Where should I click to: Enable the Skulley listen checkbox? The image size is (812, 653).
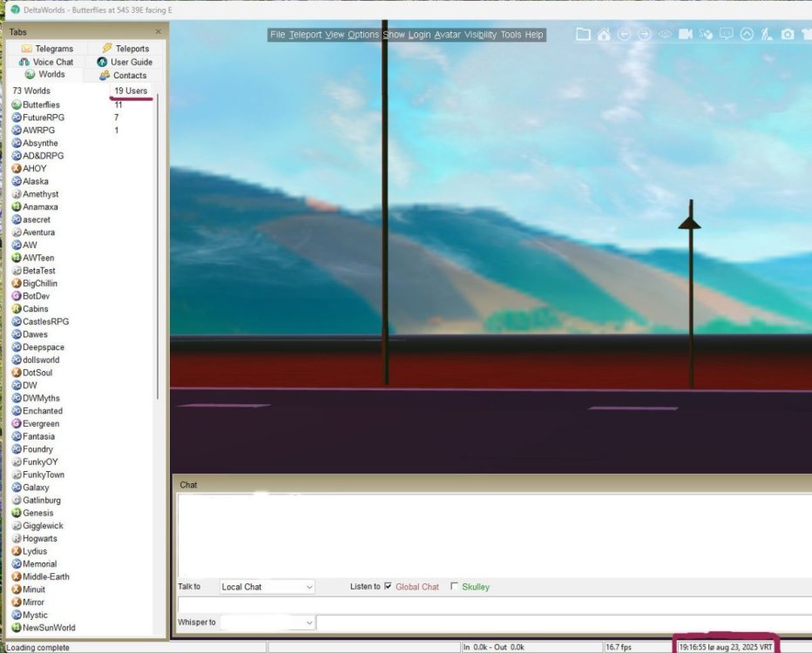(454, 587)
